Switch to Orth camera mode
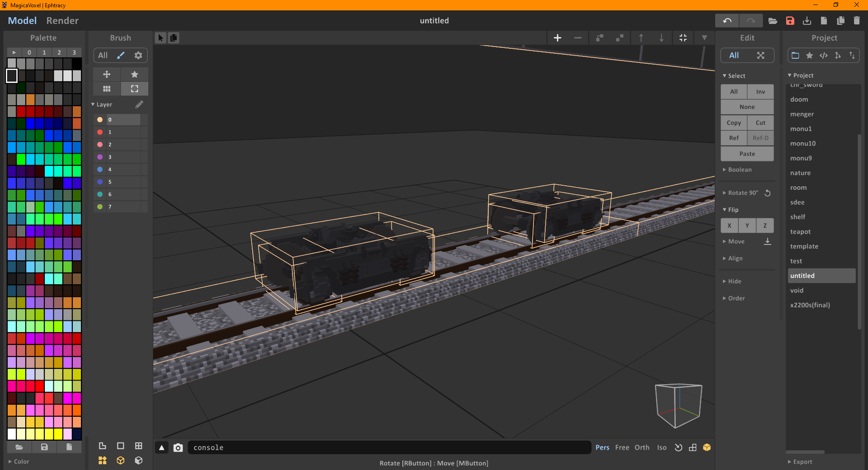 (642, 447)
